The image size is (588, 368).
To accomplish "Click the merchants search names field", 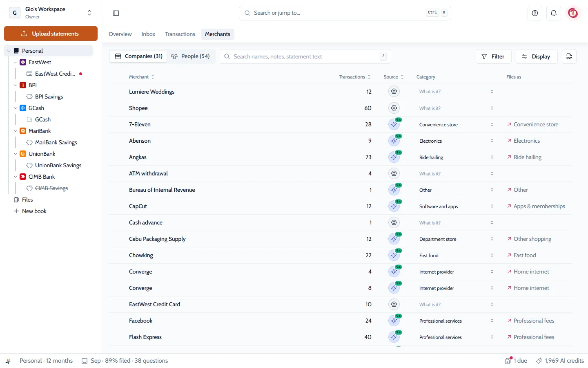I will pos(305,56).
